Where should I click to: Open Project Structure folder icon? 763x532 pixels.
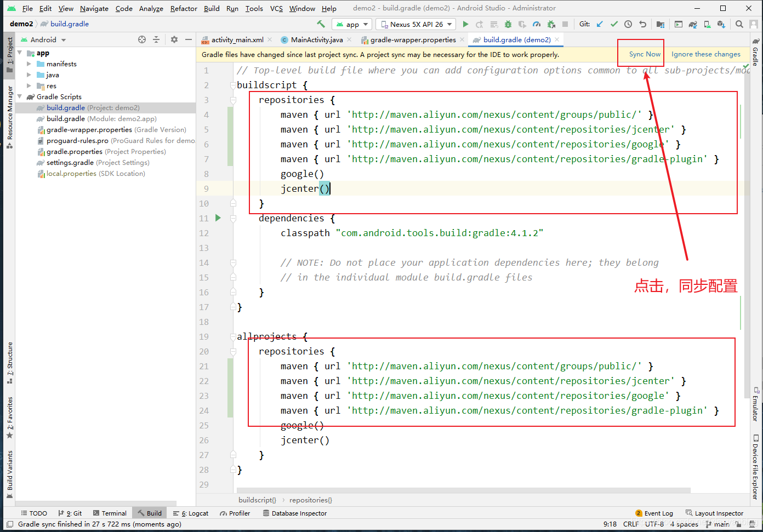pyautogui.click(x=660, y=24)
